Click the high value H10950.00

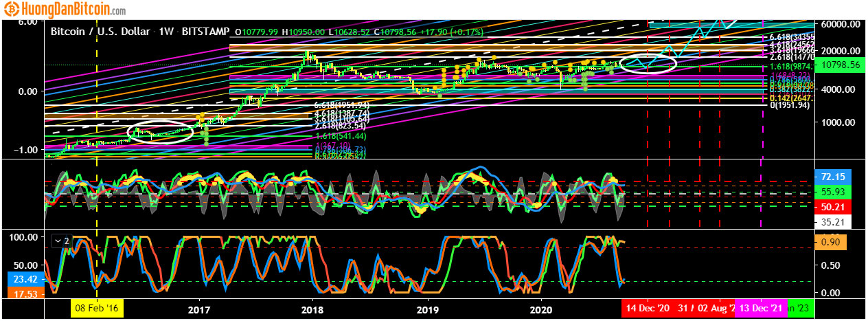(x=303, y=32)
